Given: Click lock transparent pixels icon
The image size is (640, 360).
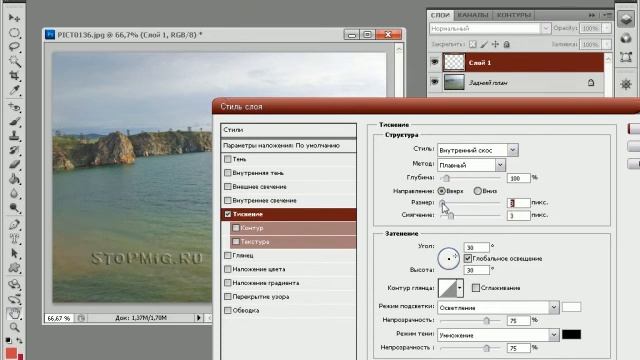Looking at the screenshot, I should point(473,44).
